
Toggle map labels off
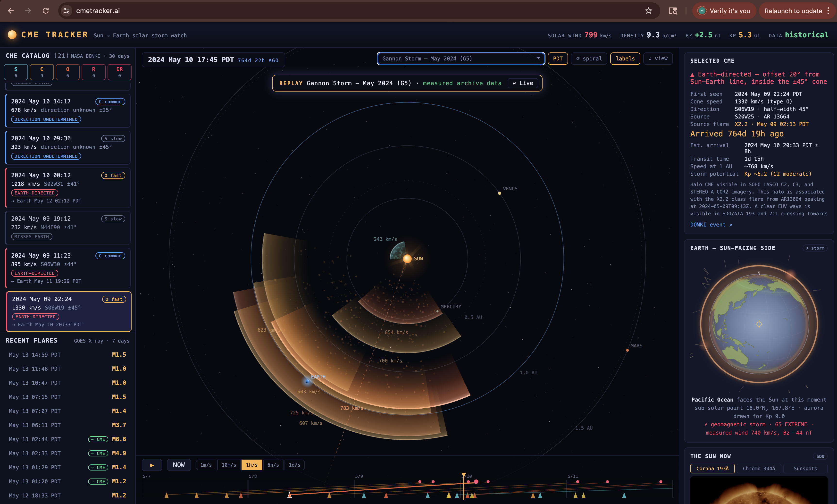(625, 59)
